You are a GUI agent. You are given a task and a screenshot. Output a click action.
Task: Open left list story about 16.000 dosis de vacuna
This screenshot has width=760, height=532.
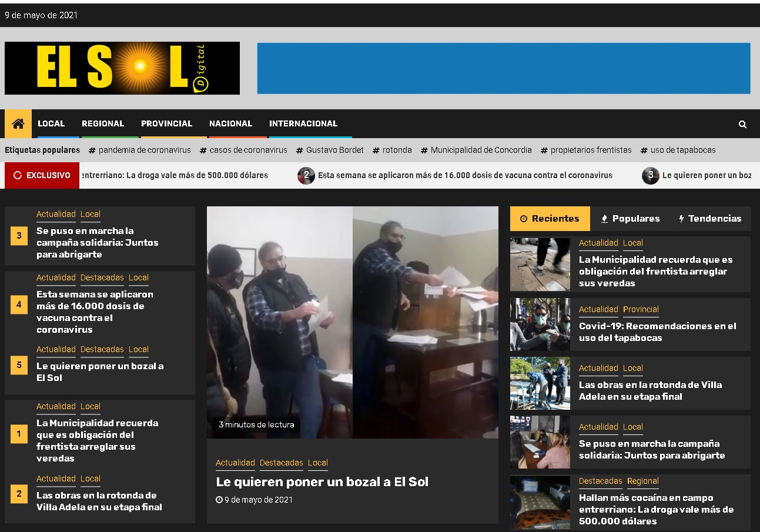point(95,312)
